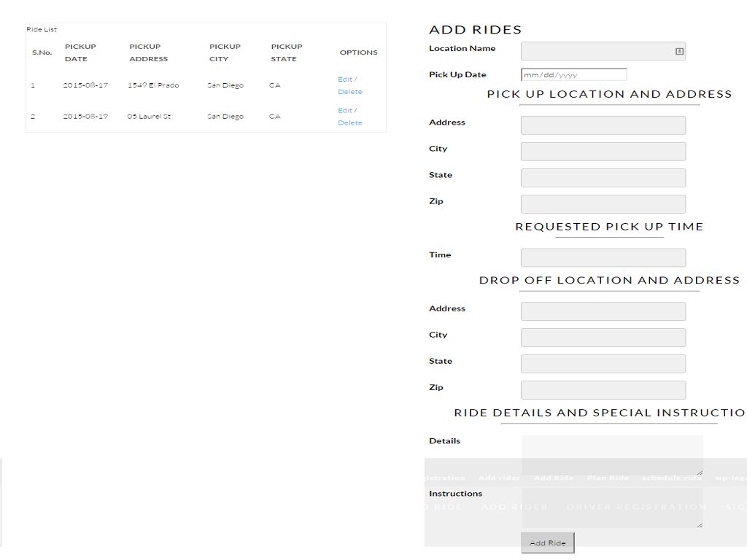Delete the 1549 El Prado ride
The image size is (747, 560).
click(x=349, y=92)
